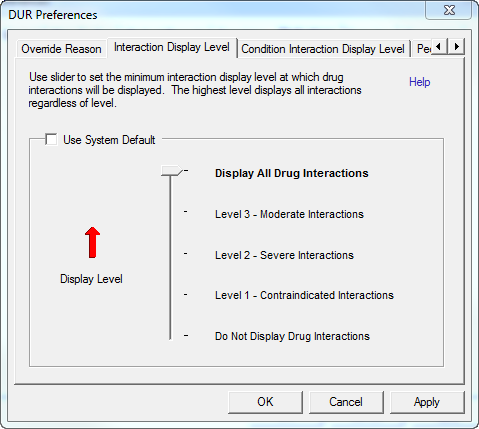The image size is (479, 429).
Task: Open the Help link
Action: click(x=419, y=82)
